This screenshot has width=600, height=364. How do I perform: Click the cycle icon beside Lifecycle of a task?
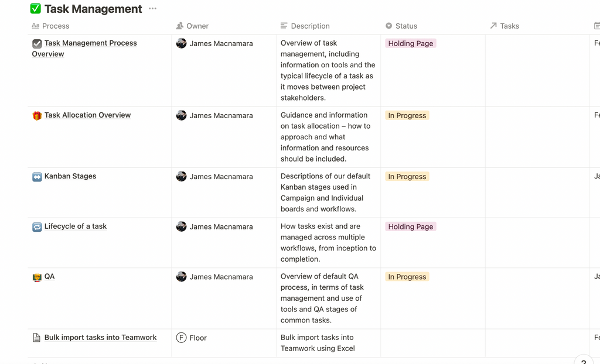pos(37,227)
